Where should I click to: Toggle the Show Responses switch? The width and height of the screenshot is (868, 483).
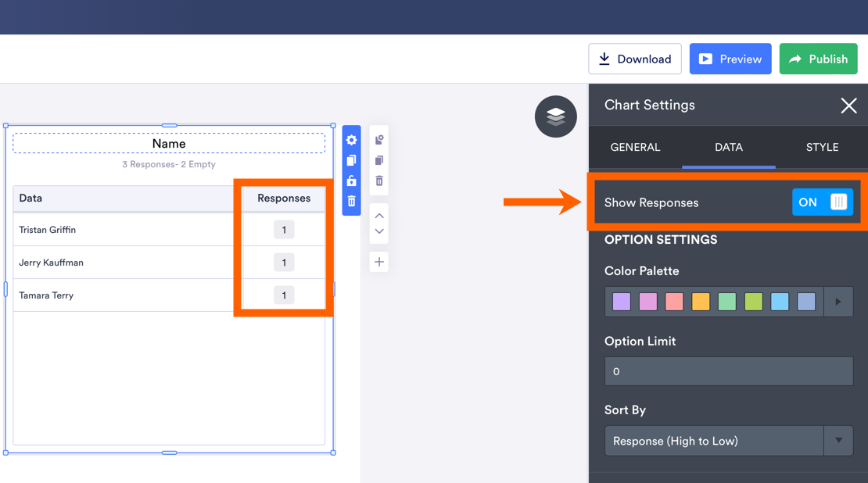click(x=822, y=202)
